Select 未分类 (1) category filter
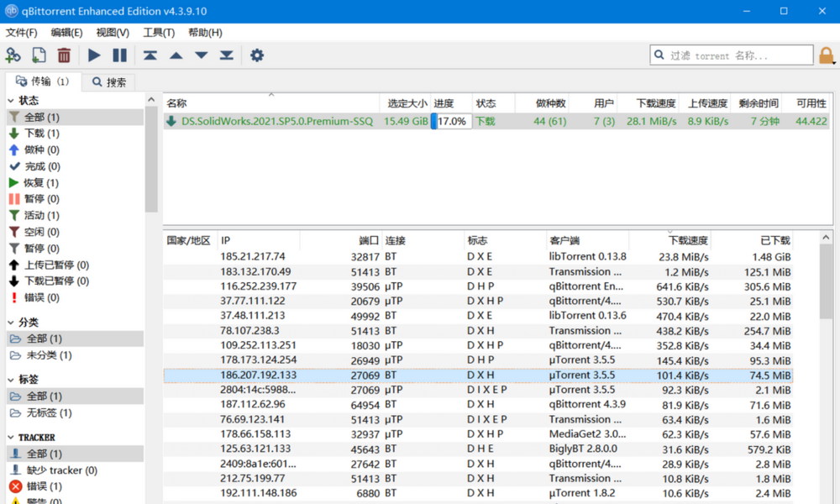840x504 pixels. coord(75,355)
